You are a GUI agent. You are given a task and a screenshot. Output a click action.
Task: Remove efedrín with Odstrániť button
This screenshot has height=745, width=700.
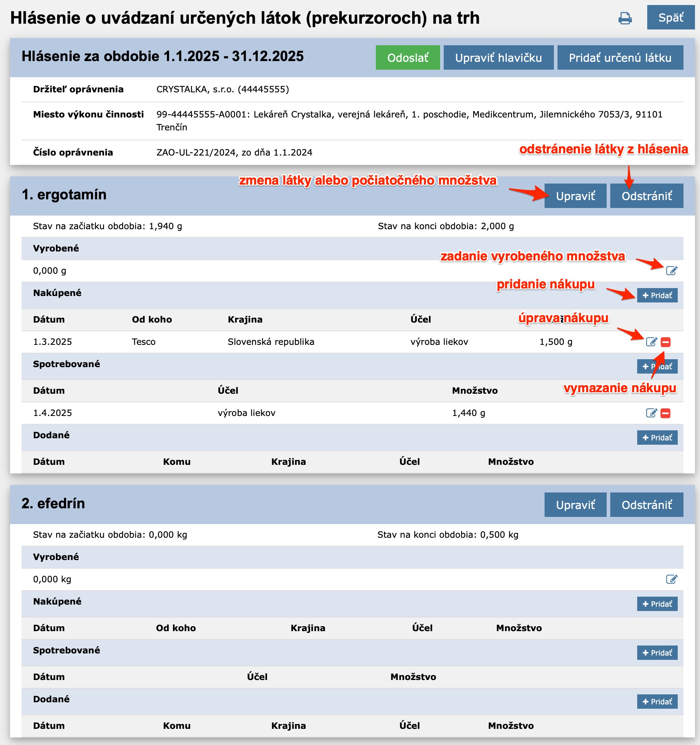(647, 505)
